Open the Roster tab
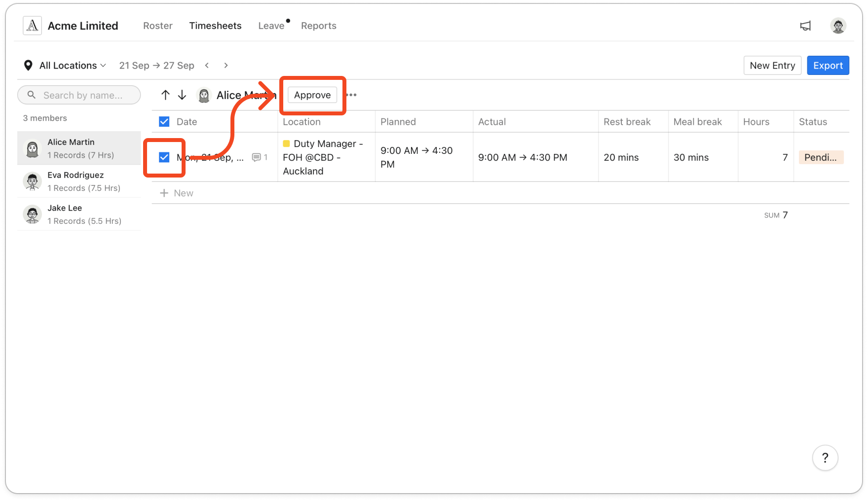868x501 pixels. [158, 26]
